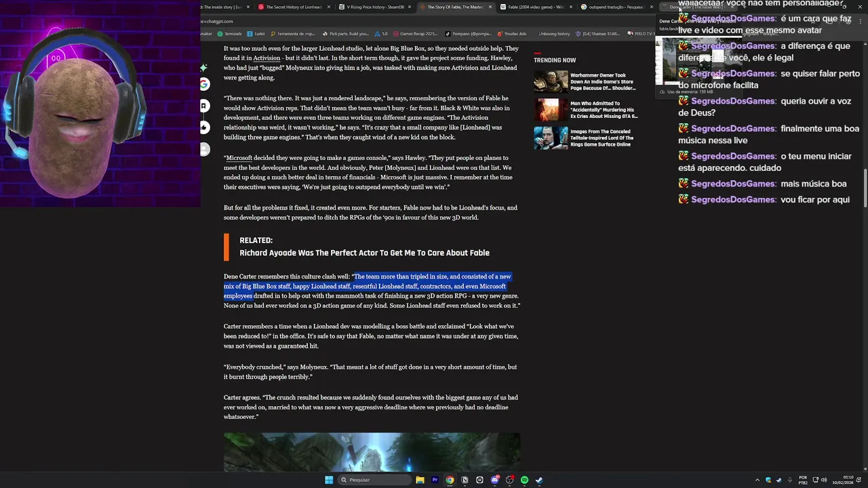
Task: Open Games Recap 2025 bookmark
Action: (416, 33)
